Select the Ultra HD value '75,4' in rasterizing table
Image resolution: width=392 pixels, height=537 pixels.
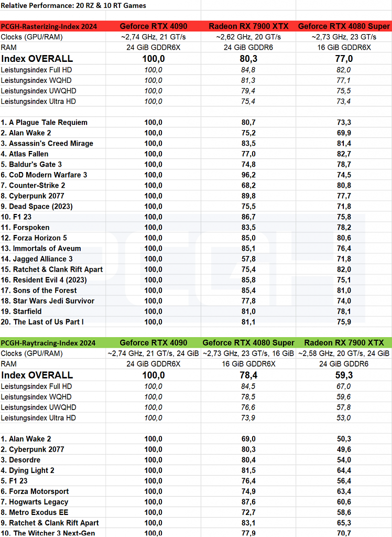[x=248, y=101]
